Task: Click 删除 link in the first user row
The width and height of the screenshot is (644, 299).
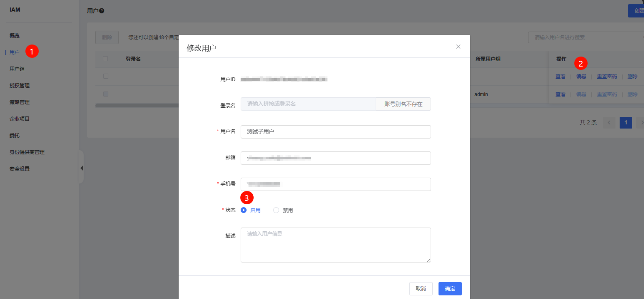Action: [633, 76]
